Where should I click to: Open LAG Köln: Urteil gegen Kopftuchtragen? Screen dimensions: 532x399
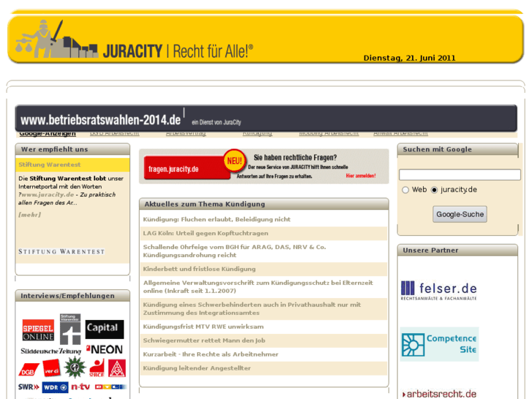[x=206, y=234]
